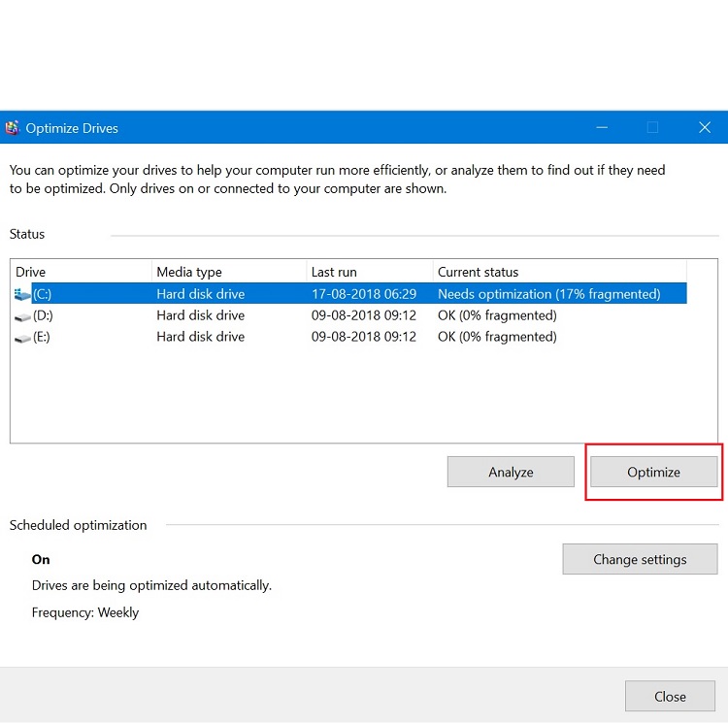
Task: Click the 'Frequency: Weekly' text
Action: 85,612
